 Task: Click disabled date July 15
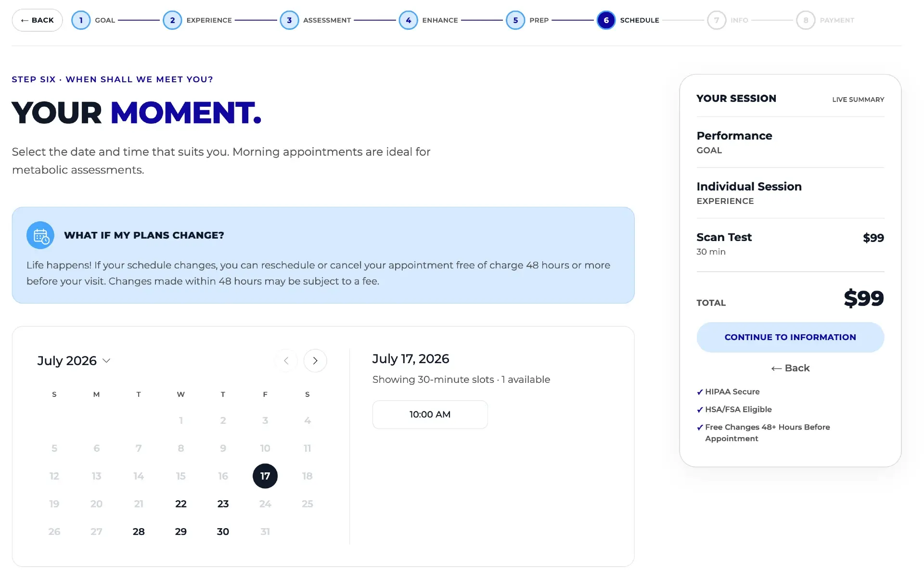[181, 476]
